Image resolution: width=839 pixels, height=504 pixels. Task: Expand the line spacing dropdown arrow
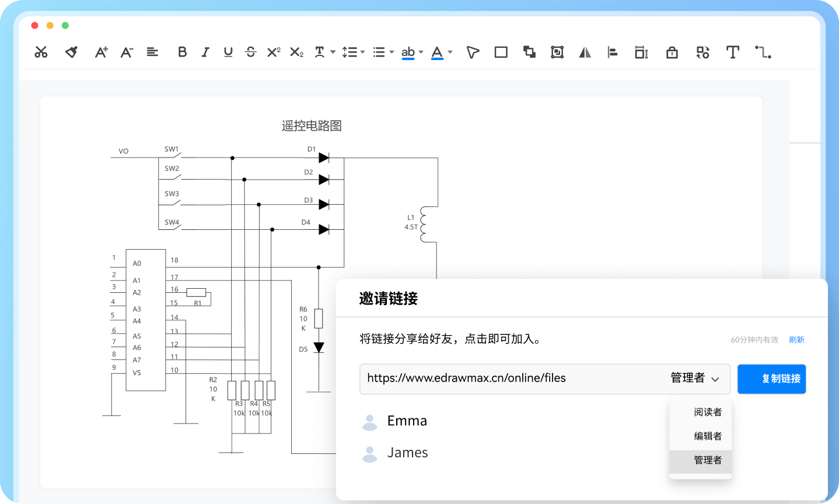tap(362, 52)
